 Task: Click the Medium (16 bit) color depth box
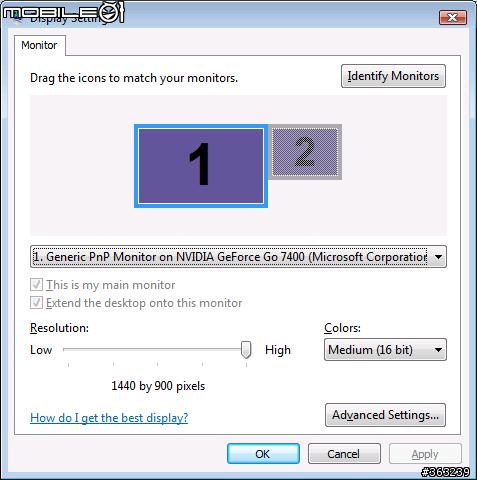click(x=385, y=350)
